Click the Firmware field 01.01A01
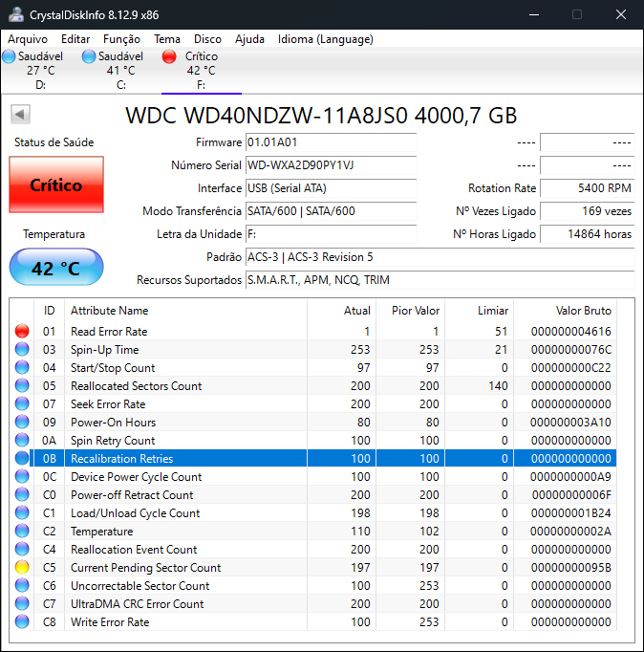644x652 pixels. pyautogui.click(x=332, y=142)
